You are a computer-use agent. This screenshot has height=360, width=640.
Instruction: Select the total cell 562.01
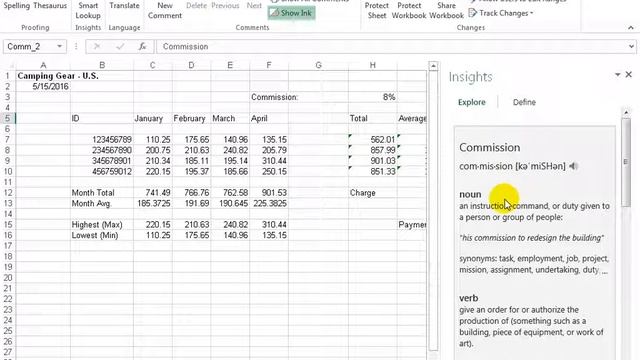[x=373, y=140]
